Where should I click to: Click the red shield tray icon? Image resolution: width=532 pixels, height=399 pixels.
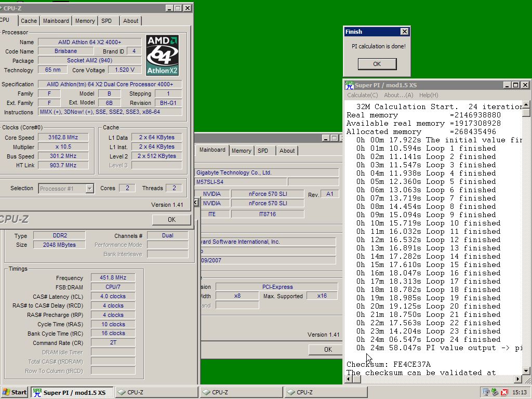pos(504,392)
